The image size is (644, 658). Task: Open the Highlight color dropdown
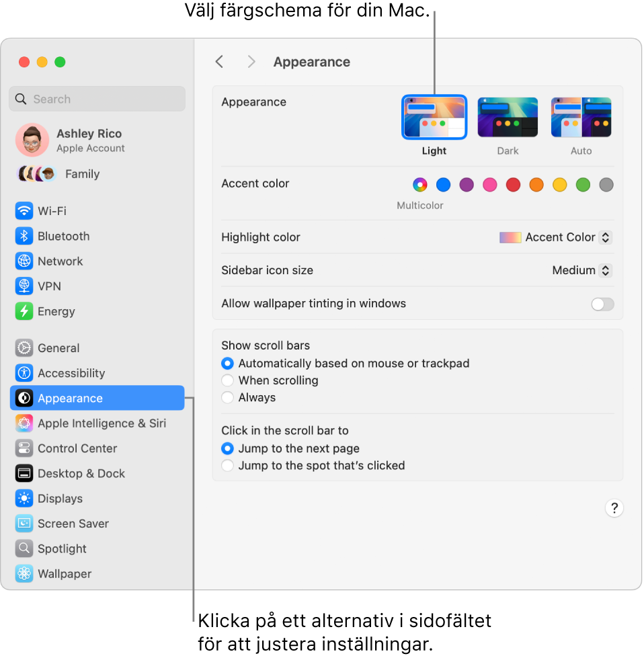pos(555,237)
